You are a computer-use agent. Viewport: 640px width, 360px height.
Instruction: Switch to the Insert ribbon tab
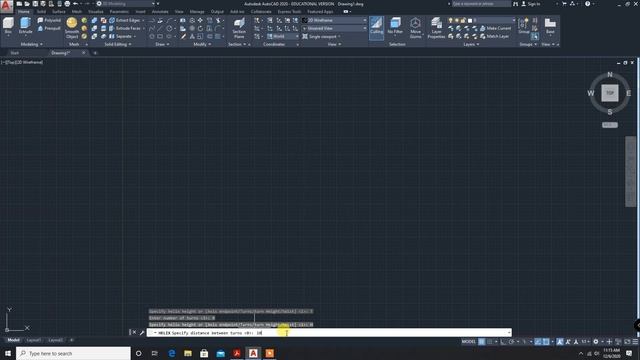[140, 12]
